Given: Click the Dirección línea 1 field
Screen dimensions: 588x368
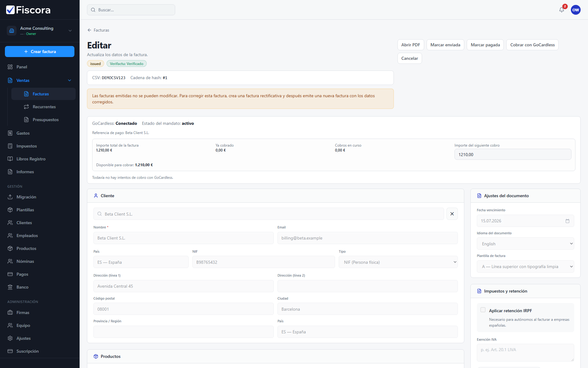Looking at the screenshot, I should coord(183,286).
